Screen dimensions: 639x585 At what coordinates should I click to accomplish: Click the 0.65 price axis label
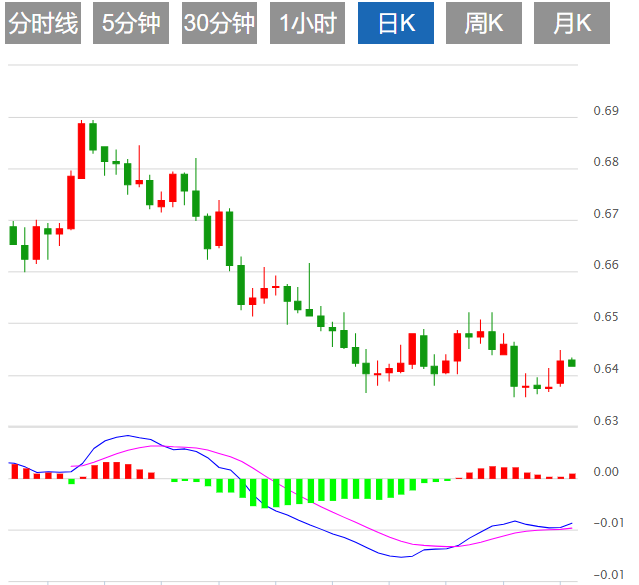(x=606, y=317)
